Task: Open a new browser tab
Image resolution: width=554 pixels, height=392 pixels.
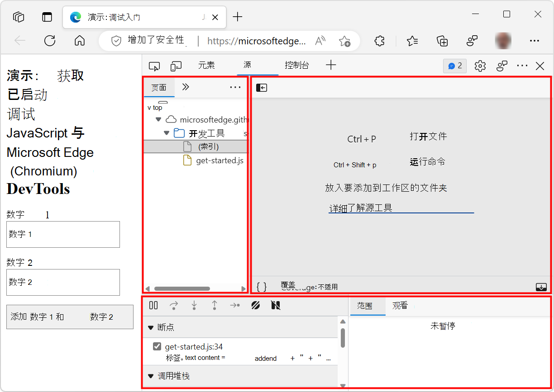Action: tap(238, 17)
